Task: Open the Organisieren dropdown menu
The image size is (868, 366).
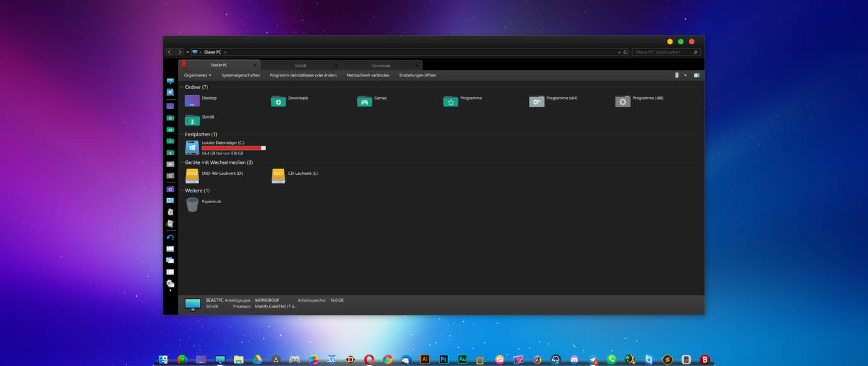Action: (x=197, y=75)
